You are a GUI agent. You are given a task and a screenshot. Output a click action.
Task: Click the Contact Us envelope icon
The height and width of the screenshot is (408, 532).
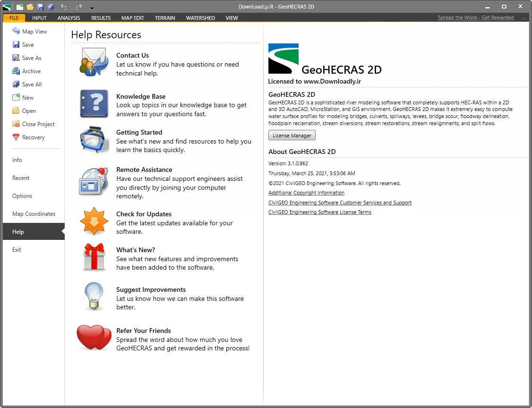click(x=94, y=62)
